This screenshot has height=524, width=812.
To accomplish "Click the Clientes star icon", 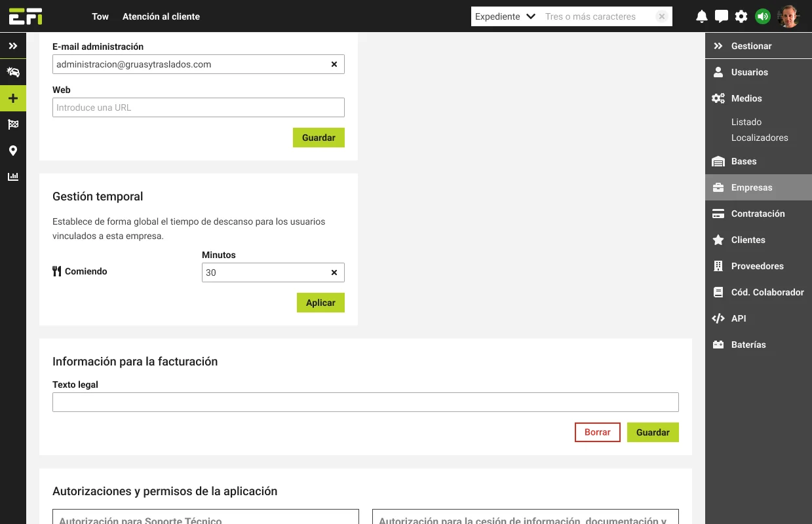I will (x=718, y=240).
